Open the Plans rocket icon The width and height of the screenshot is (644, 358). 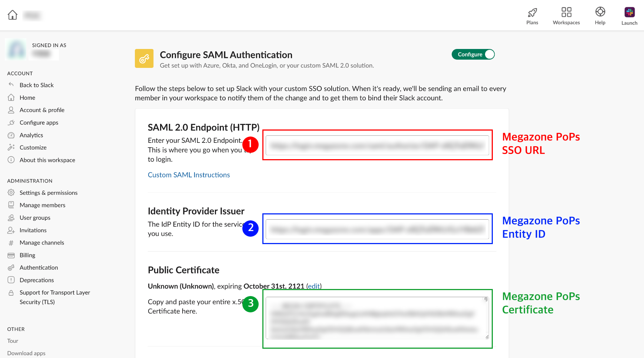point(532,13)
